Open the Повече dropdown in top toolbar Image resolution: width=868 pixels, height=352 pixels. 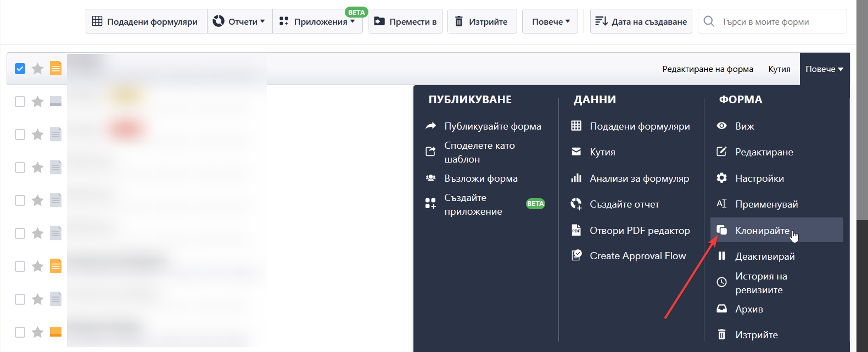pos(550,21)
